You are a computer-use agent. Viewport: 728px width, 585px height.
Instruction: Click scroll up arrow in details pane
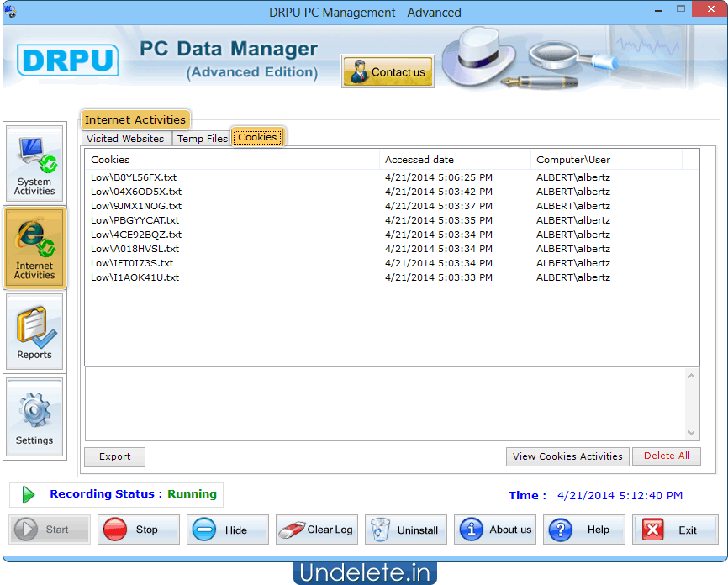(x=691, y=376)
